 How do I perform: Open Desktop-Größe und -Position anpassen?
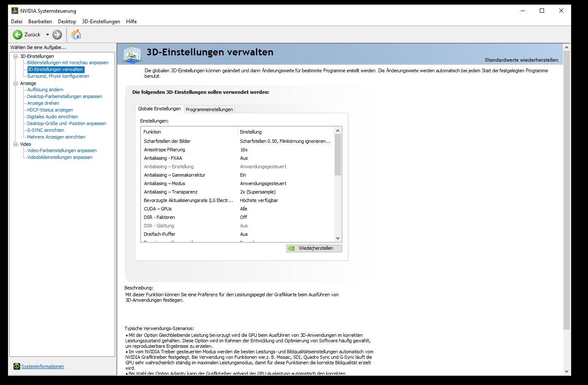coord(66,123)
